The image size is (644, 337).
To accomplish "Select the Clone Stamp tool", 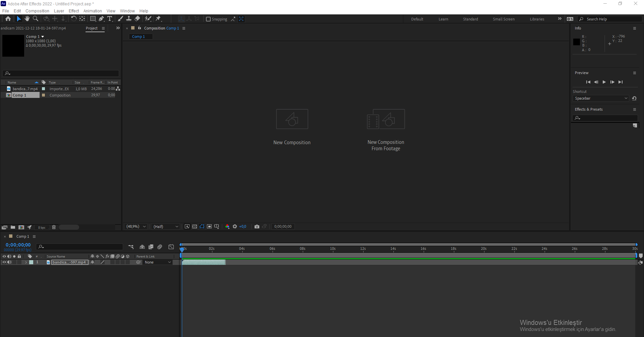I will [128, 19].
